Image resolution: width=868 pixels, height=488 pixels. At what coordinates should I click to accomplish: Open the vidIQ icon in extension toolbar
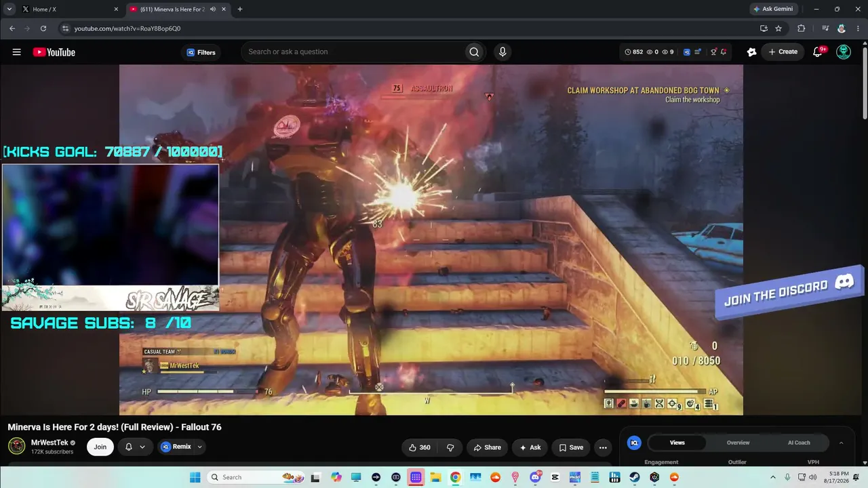(687, 52)
